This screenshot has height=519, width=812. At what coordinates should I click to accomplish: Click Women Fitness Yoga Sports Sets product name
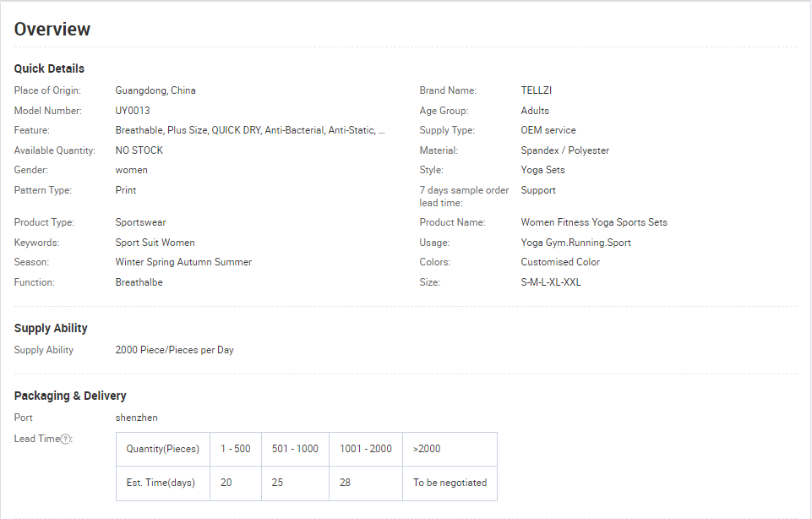coord(594,222)
